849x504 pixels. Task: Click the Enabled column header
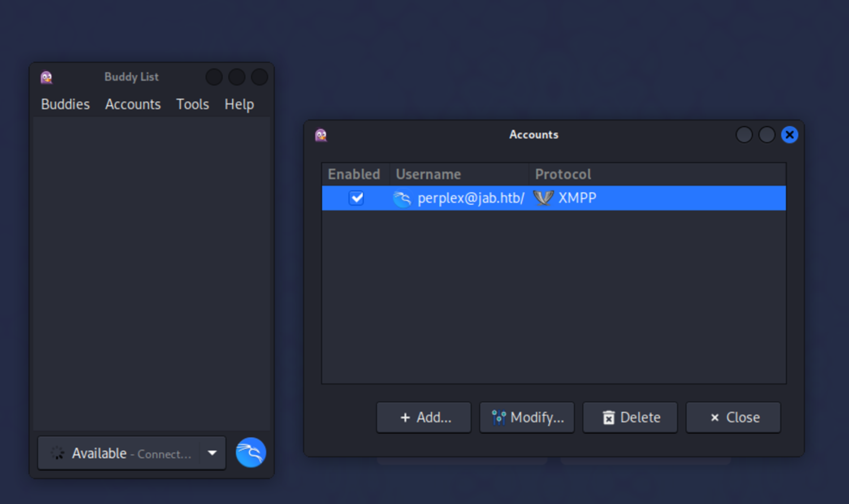click(x=355, y=174)
